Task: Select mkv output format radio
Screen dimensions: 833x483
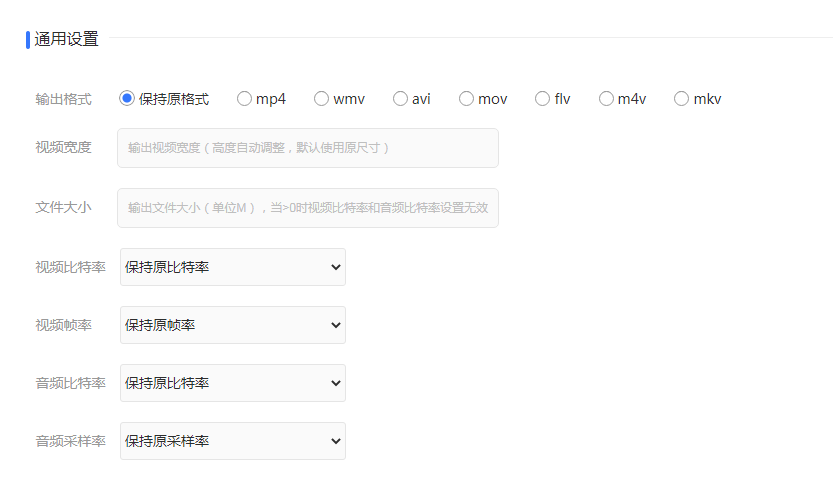Action: [681, 98]
